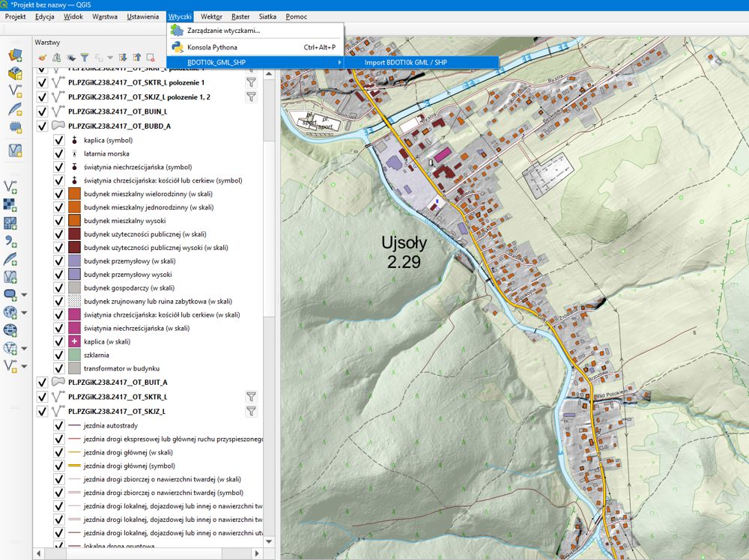The image size is (749, 560).
Task: Open the Warstwa menu
Action: tap(105, 16)
